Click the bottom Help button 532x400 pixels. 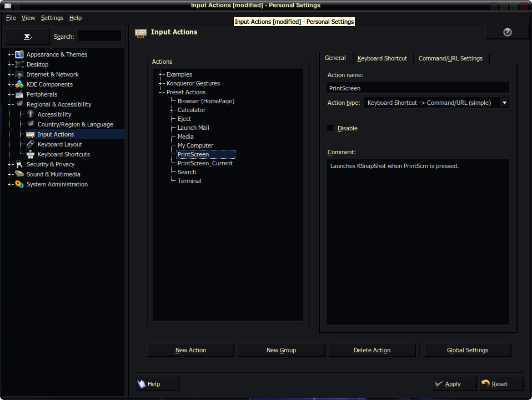(x=157, y=384)
